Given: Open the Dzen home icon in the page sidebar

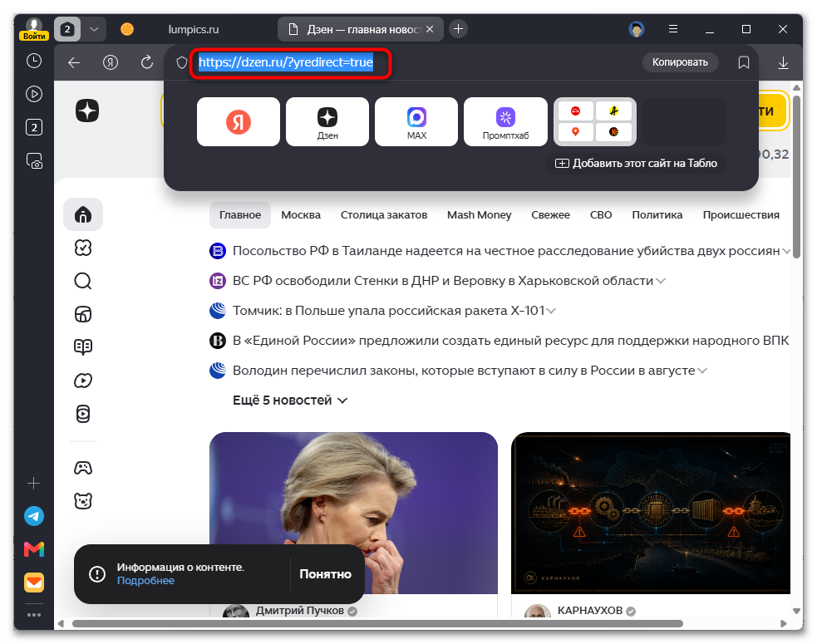Looking at the screenshot, I should (83, 214).
